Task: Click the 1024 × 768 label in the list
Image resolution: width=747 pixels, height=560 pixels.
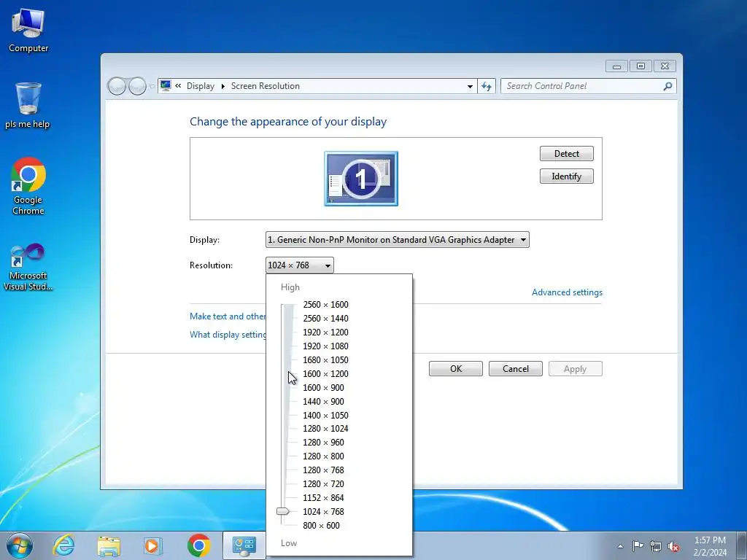Action: tap(323, 511)
